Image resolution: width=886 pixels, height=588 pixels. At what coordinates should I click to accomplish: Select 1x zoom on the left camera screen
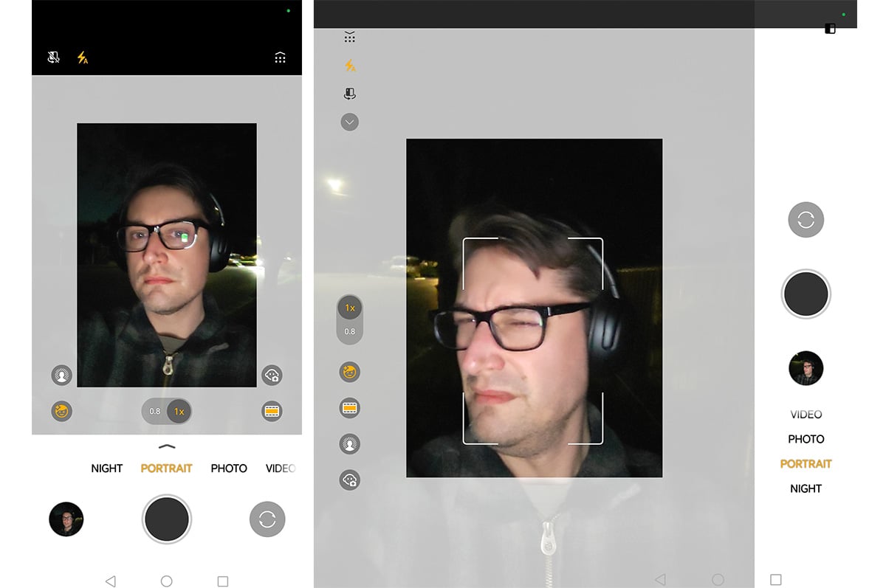(178, 411)
